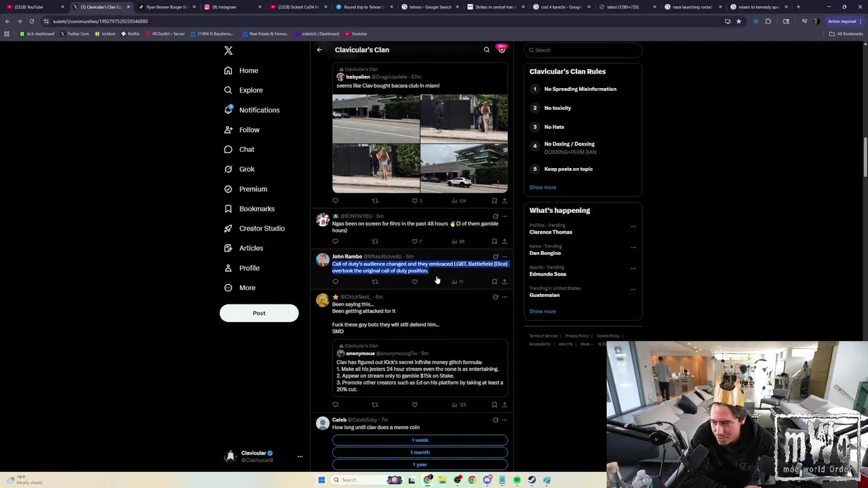This screenshot has width=868, height=488.
Task: Open more options on 'Been saying this' post
Action: coord(504,297)
